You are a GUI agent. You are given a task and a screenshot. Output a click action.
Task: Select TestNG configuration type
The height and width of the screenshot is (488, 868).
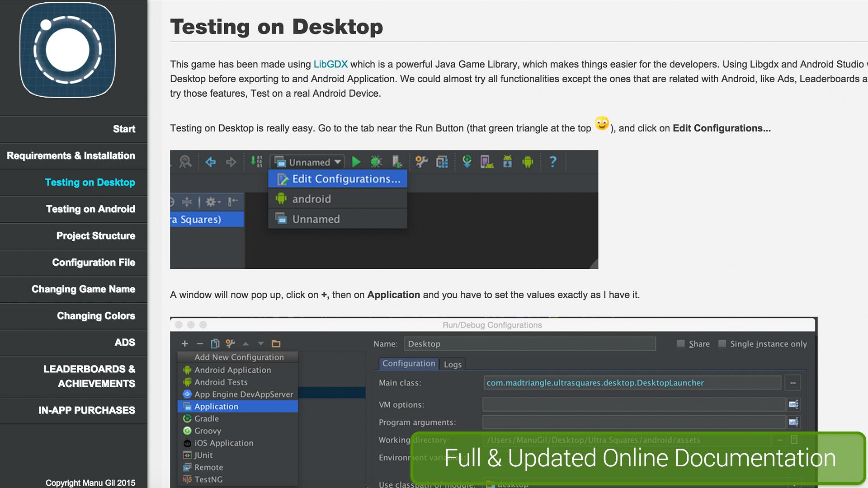(238, 479)
